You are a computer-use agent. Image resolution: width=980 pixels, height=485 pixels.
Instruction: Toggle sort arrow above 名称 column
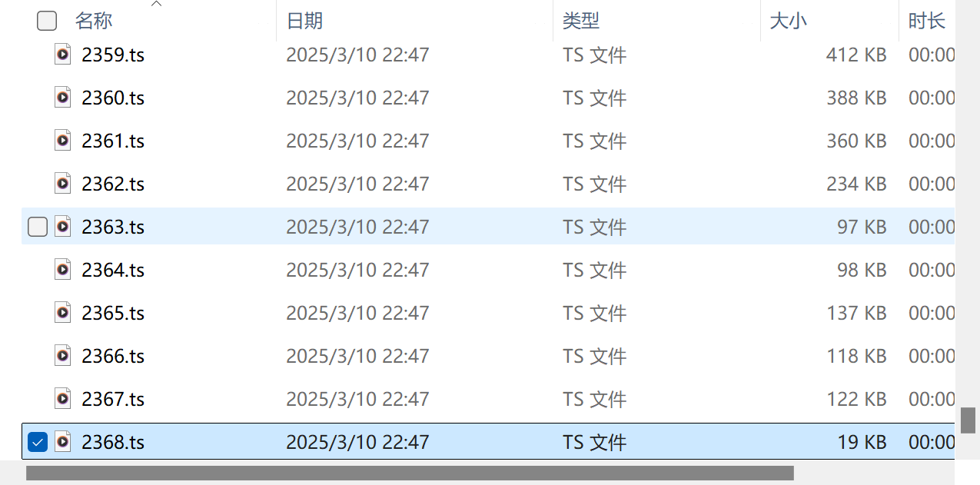tap(157, 4)
